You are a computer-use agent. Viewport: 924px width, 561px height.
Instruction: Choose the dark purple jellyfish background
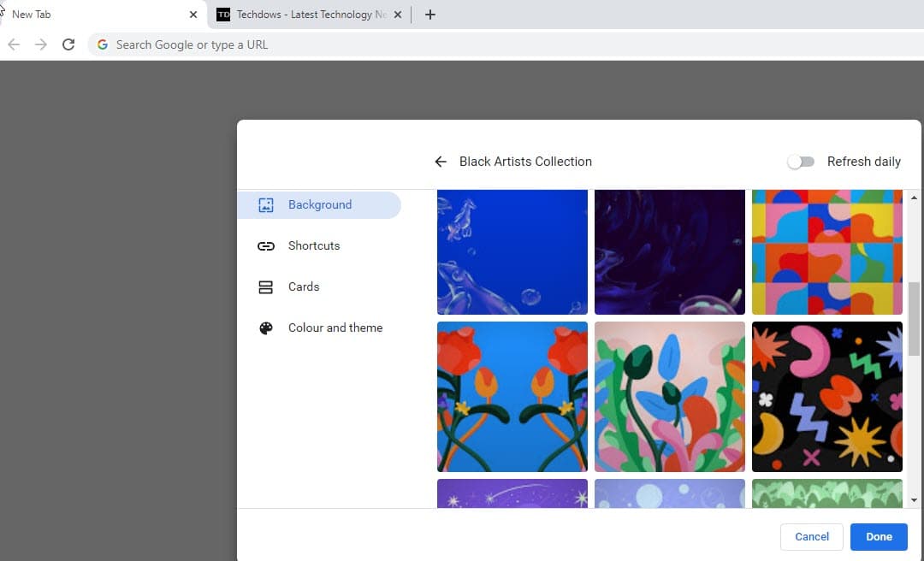coord(669,251)
